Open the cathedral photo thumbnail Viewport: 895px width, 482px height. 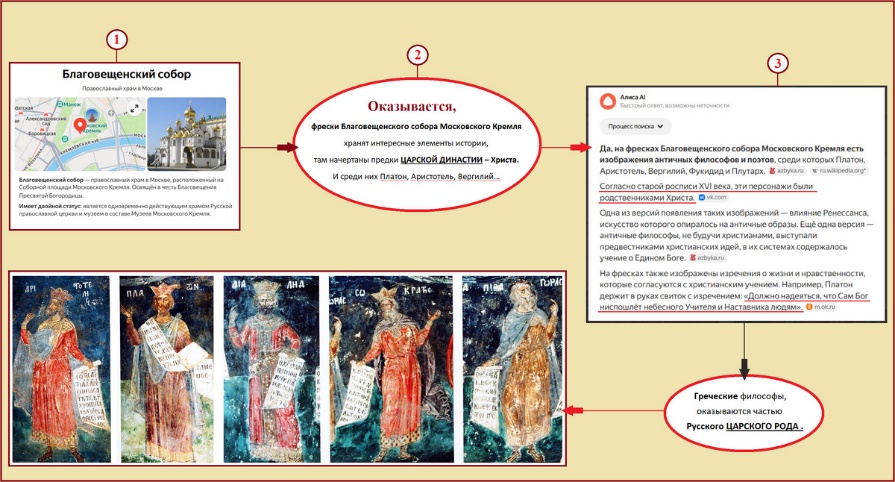[x=187, y=134]
